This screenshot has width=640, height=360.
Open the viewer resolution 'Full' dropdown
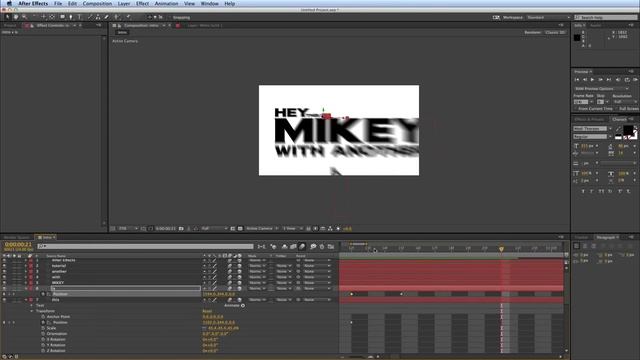(214, 229)
